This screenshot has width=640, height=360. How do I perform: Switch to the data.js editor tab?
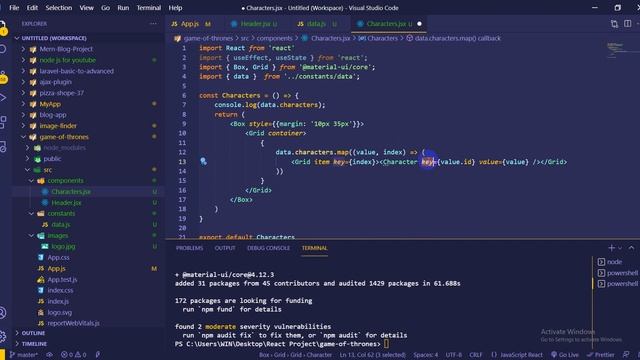point(317,24)
